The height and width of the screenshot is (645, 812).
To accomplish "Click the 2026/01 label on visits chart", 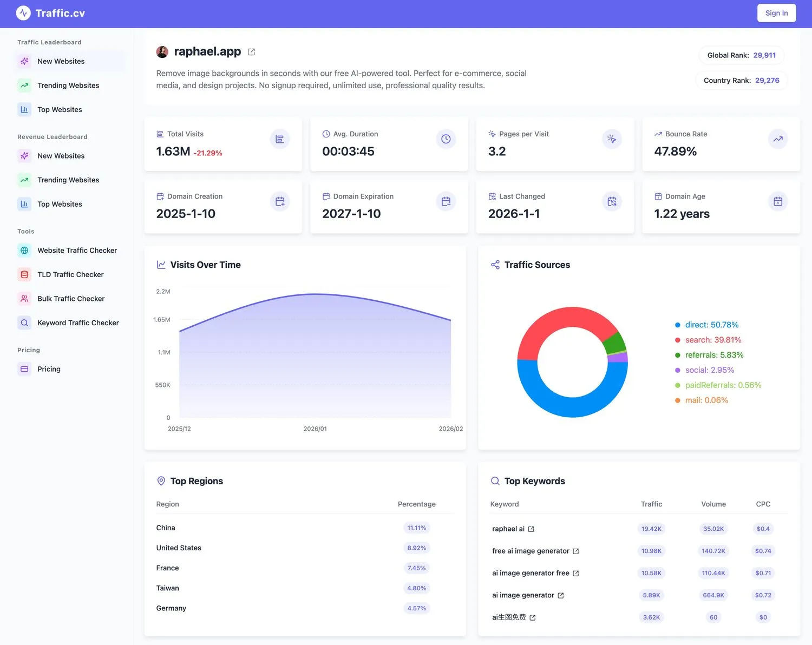I will [x=315, y=429].
